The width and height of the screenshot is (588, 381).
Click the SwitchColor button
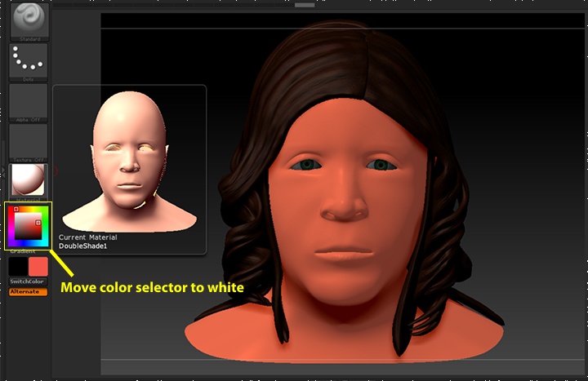tap(28, 281)
